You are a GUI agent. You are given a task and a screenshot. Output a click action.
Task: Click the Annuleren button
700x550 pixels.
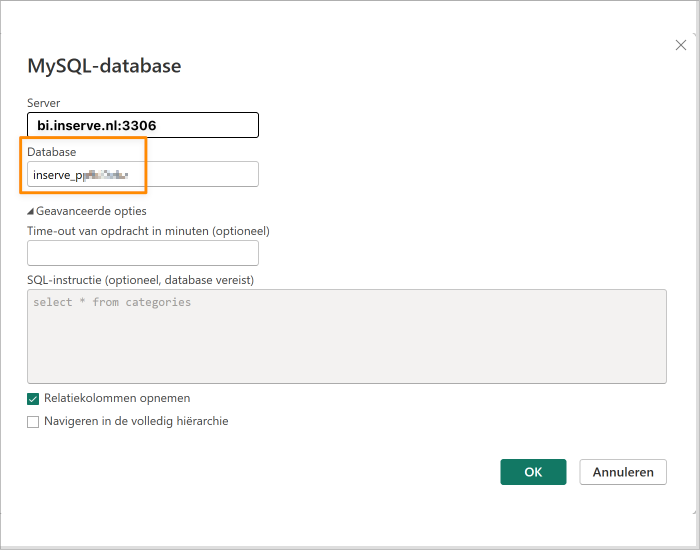coord(623,472)
